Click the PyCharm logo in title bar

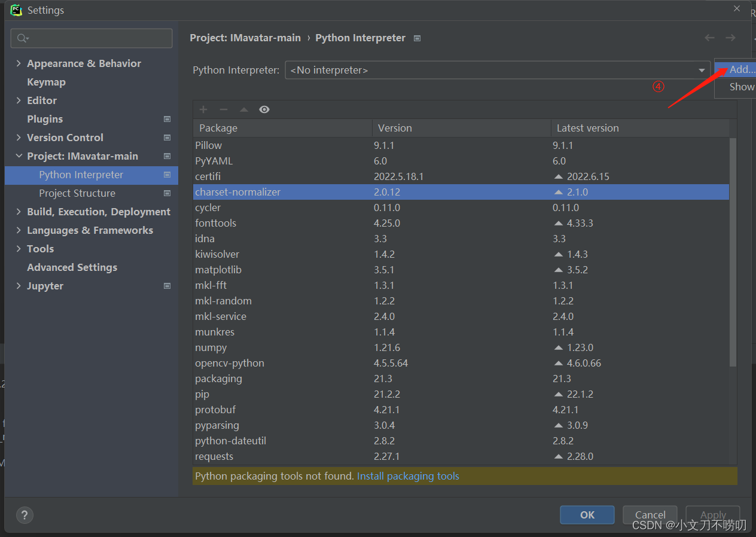pos(16,10)
